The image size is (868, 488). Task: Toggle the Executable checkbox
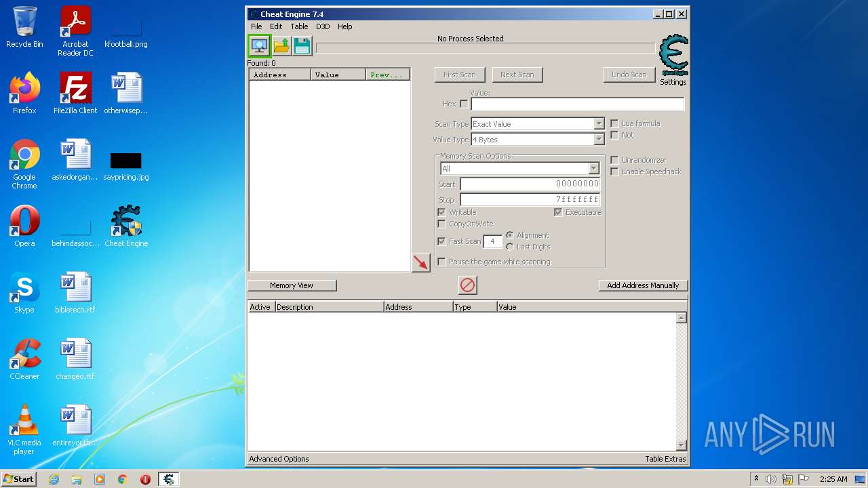[x=558, y=212]
